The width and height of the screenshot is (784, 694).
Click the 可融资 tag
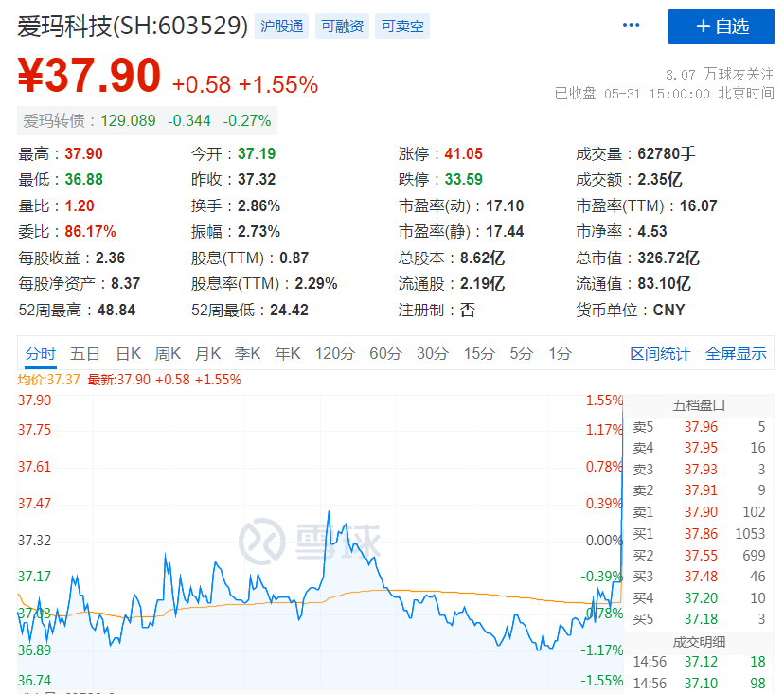[x=342, y=26]
